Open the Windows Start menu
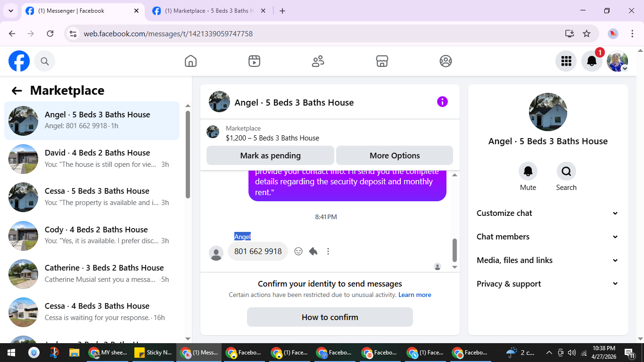The image size is (644, 362). coord(11,353)
